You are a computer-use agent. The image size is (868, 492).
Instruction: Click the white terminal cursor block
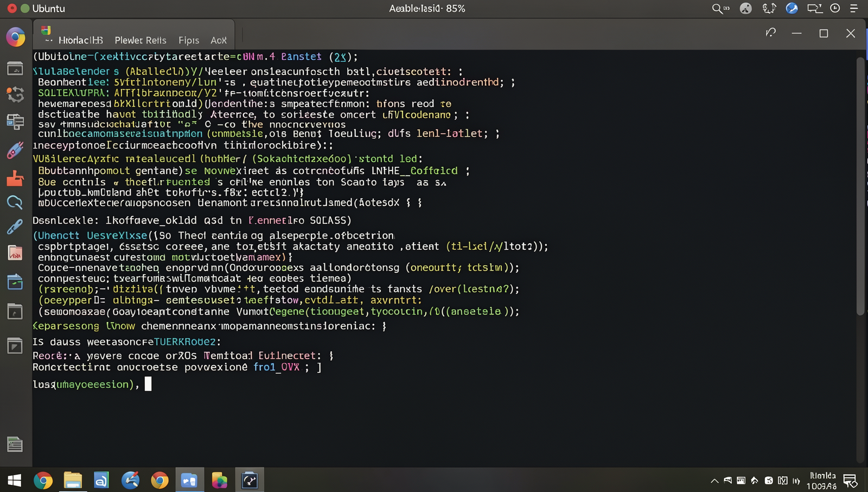148,384
